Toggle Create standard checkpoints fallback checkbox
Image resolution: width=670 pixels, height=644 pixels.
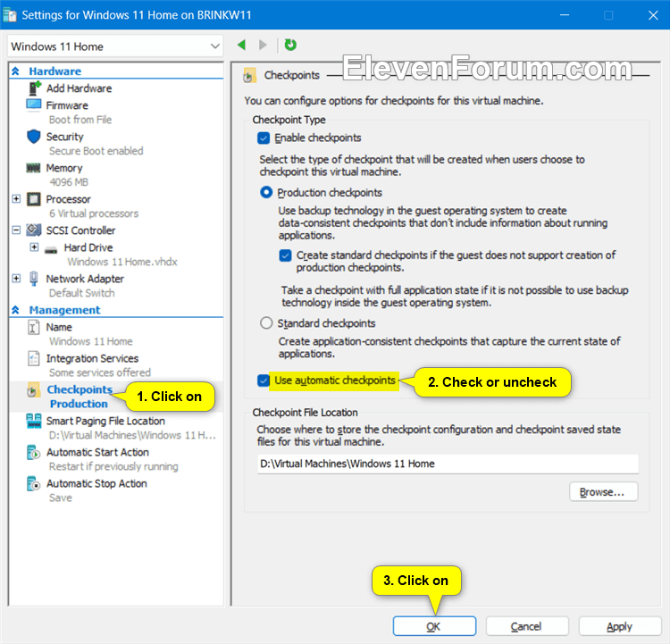[286, 255]
